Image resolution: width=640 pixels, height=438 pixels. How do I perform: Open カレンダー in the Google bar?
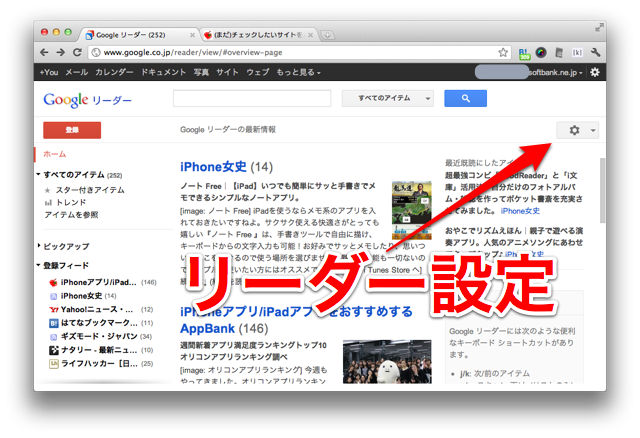114,72
